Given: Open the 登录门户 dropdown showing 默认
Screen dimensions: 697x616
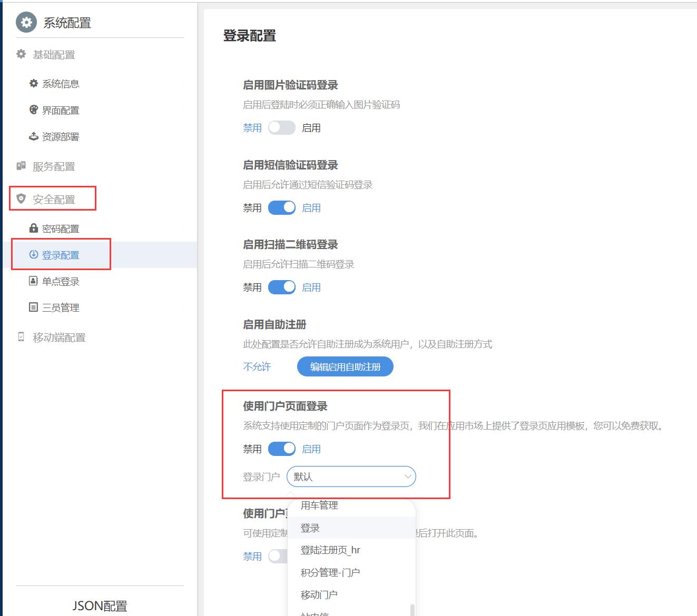Looking at the screenshot, I should pyautogui.click(x=351, y=477).
